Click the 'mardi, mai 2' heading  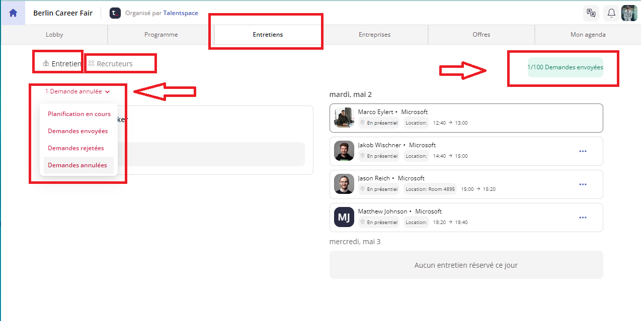(x=351, y=94)
